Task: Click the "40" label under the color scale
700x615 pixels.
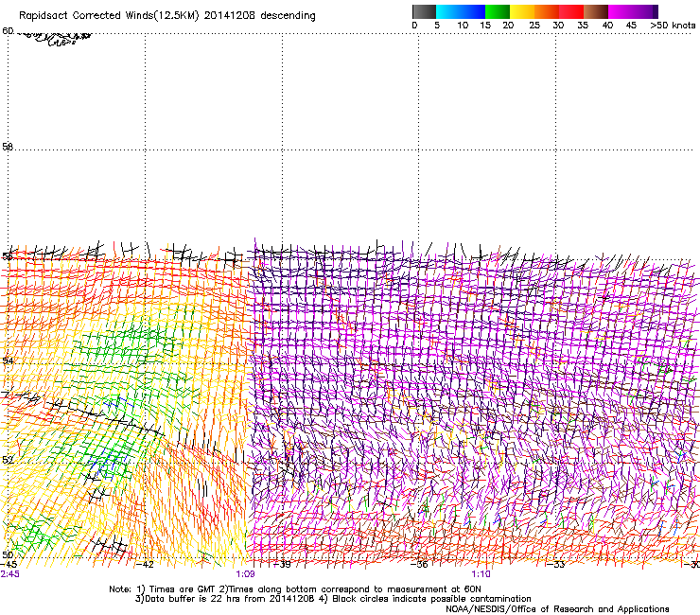Action: pos(607,26)
